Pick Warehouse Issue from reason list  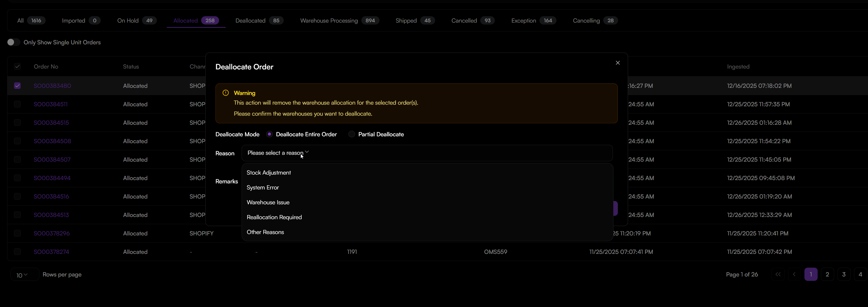pos(268,202)
